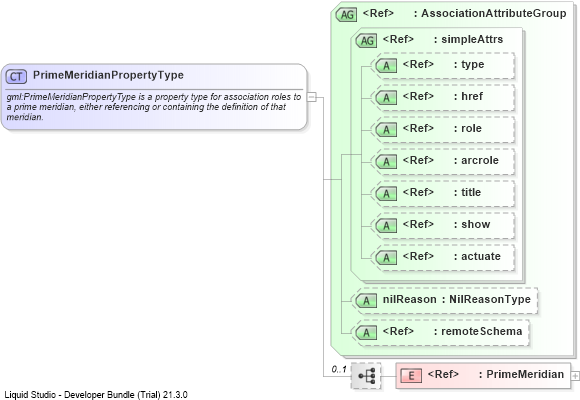
Task: Select the PrimeMeridianPropertyType title text
Action: tap(108, 75)
